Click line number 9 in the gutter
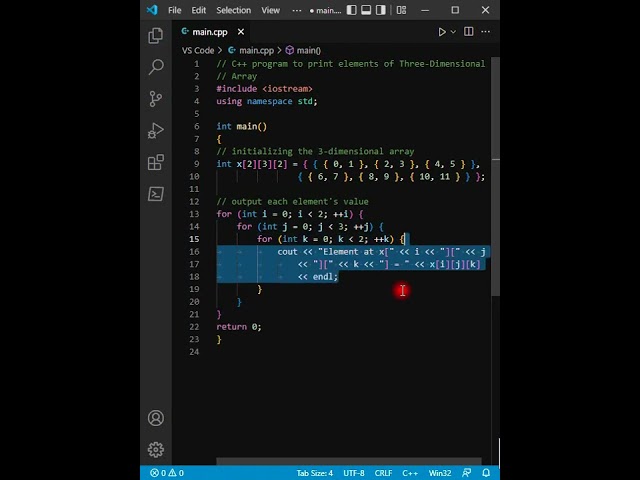640x480 pixels. coord(196,164)
